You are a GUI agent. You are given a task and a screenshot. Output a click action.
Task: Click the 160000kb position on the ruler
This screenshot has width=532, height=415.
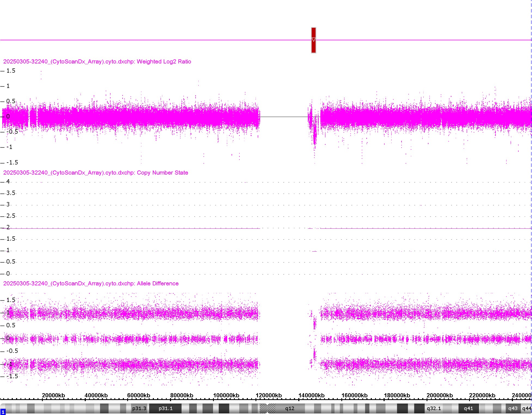pos(354,395)
